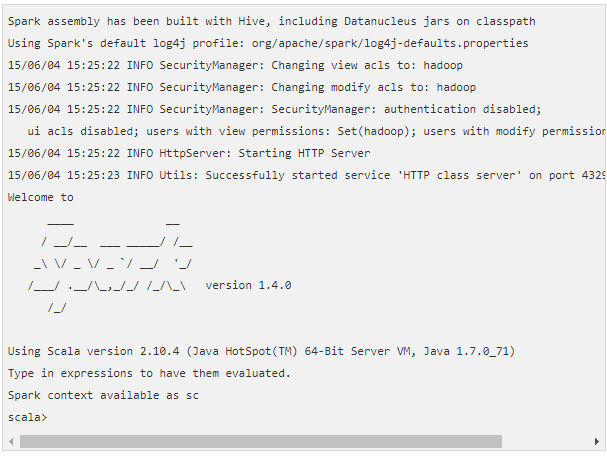Click the 'Starting HTTP Server' log line
The height and width of the screenshot is (456, 607).
click(x=189, y=153)
